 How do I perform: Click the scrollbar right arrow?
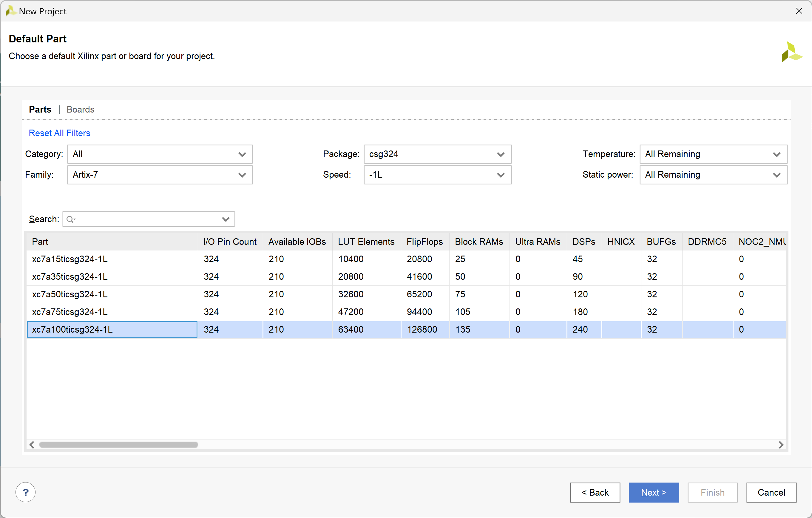pyautogui.click(x=781, y=445)
